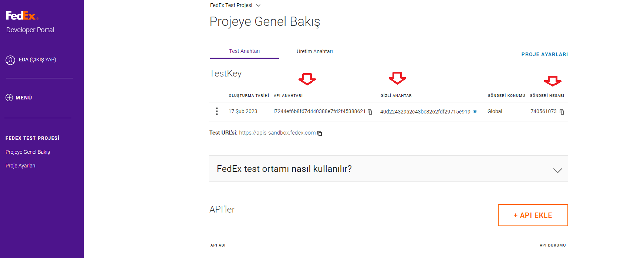Copy the Gönderi Hesabı number
644x258 pixels.
tap(562, 112)
